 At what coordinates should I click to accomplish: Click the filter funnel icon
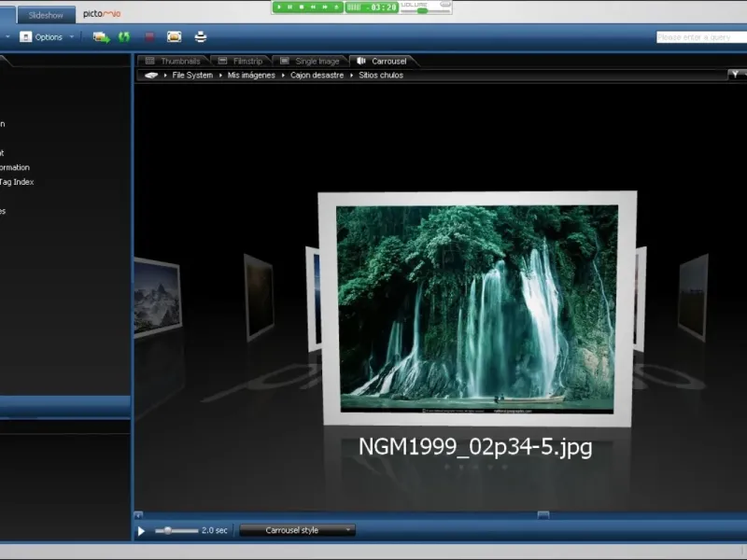coord(733,75)
